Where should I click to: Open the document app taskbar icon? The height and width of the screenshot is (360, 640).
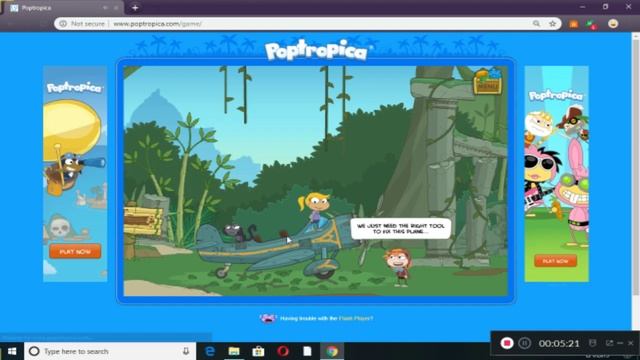307,351
